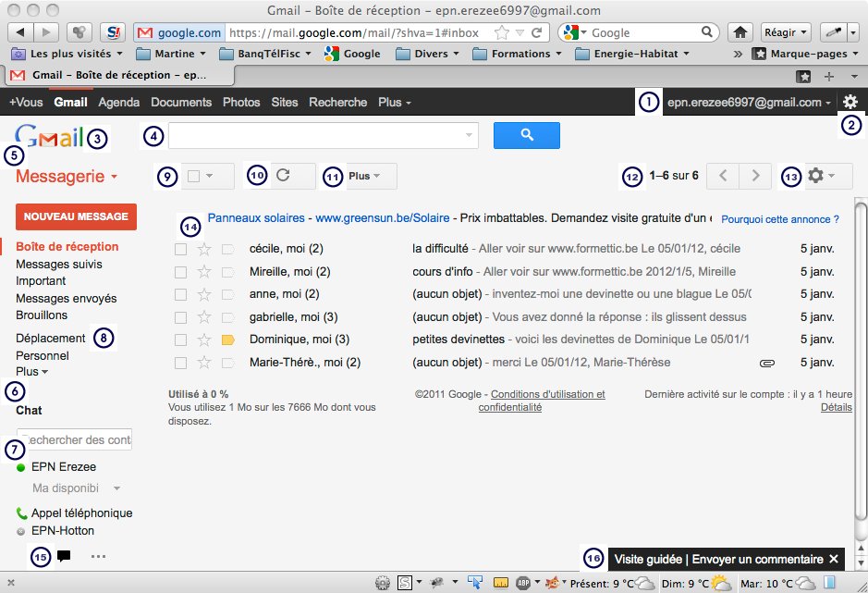Star the conversation from anne

(204, 294)
